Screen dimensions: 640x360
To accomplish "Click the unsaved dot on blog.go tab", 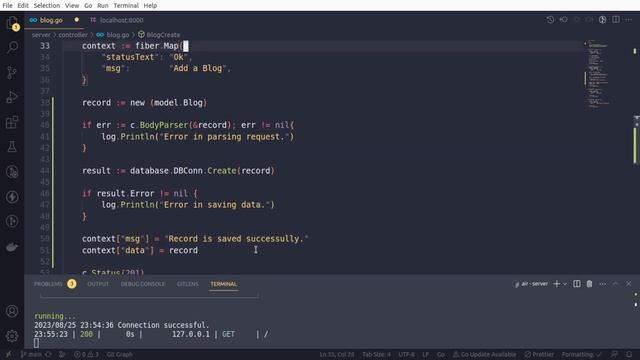I will [76, 20].
